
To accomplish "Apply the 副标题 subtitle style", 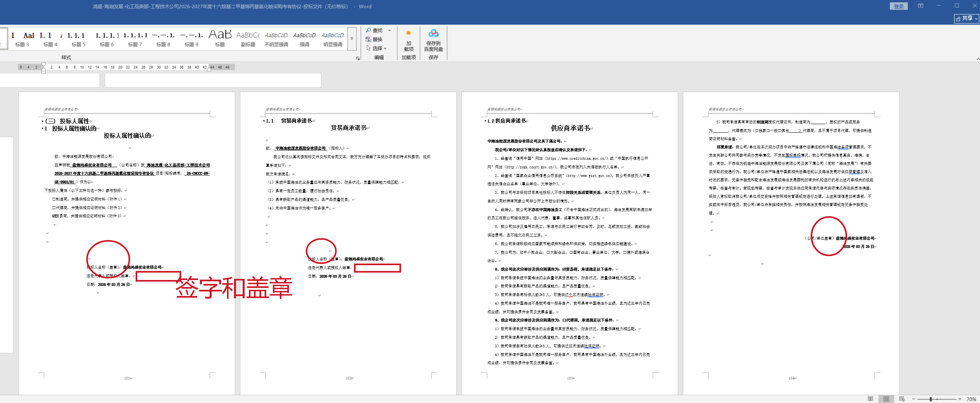I will click(x=248, y=39).
